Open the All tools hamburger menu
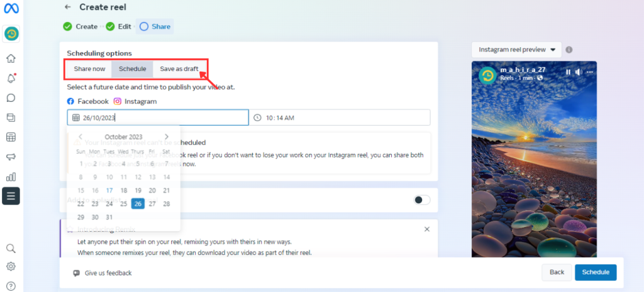This screenshot has width=644, height=292. 11,196
